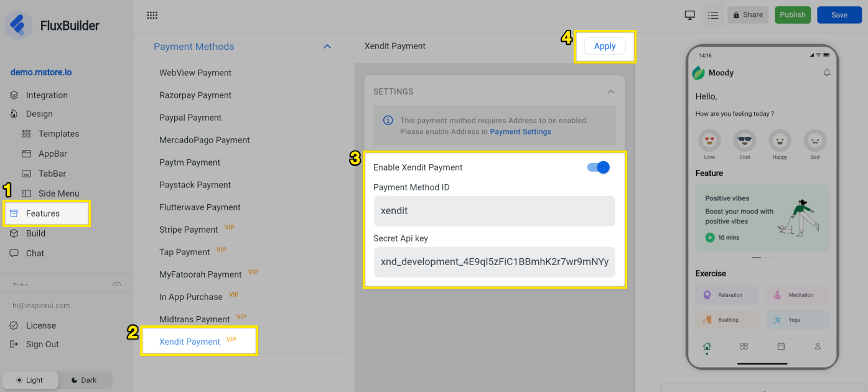
Task: Follow the Payment Settings link
Action: 520,132
